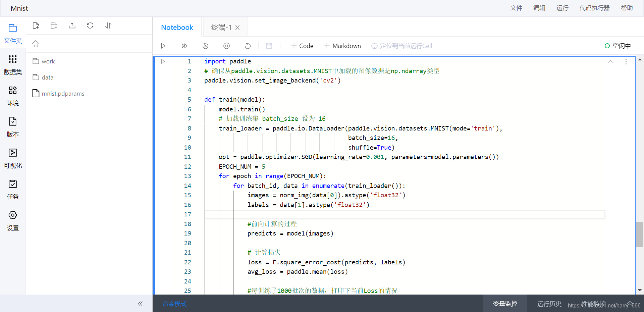The width and height of the screenshot is (644, 312).
Task: Add a new Markdown cell
Action: tap(342, 46)
